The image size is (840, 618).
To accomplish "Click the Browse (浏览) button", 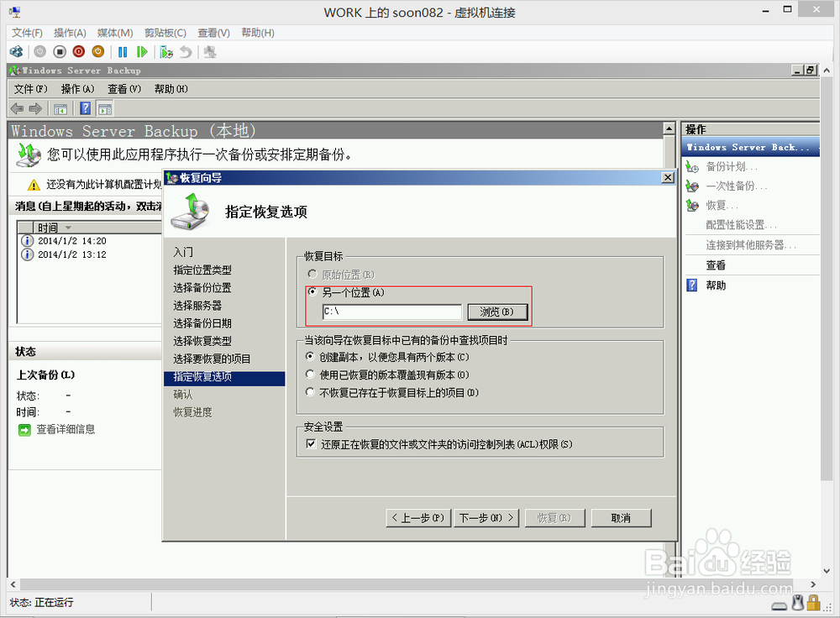I will pyautogui.click(x=497, y=312).
